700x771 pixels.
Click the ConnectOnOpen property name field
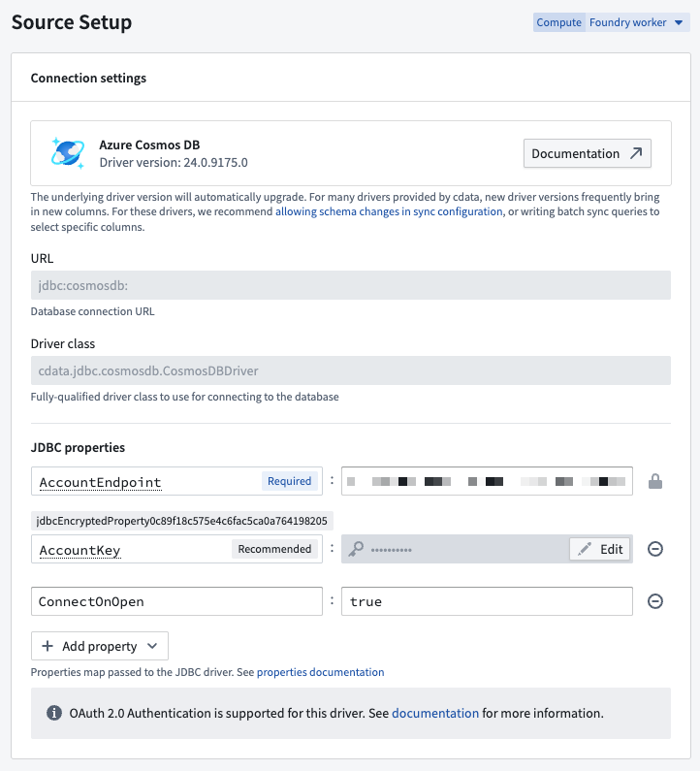(x=176, y=601)
